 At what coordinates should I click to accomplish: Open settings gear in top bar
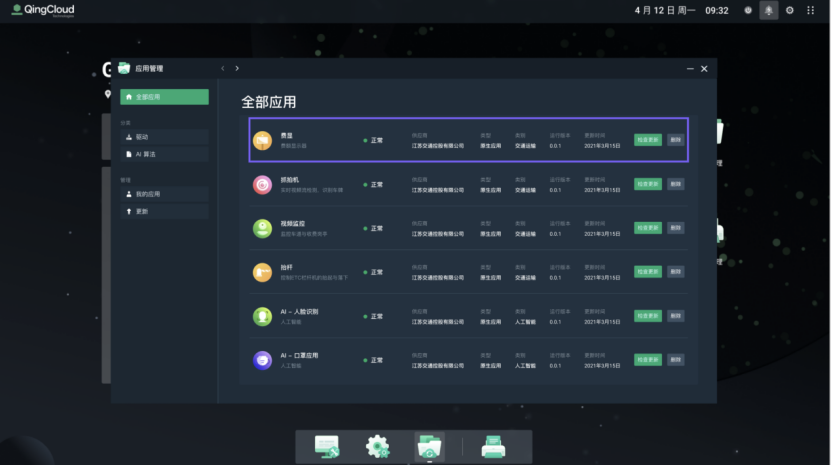pyautogui.click(x=790, y=10)
